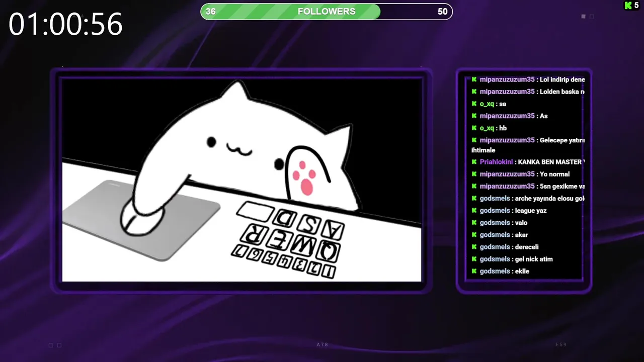This screenshot has width=644, height=362.
Task: Click the Kick badge before 'Lolden baska' message
Action: (474, 92)
